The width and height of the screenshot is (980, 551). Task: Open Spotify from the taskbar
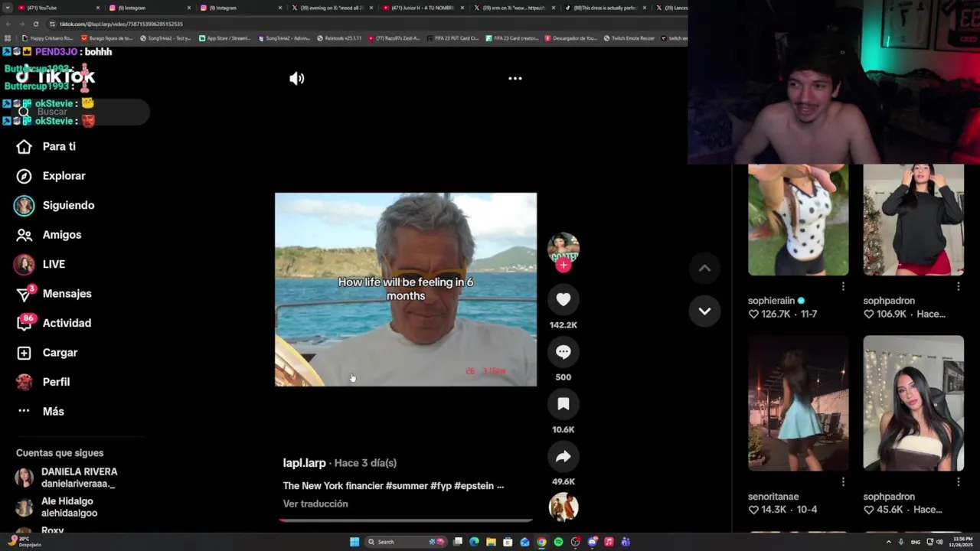(x=558, y=542)
